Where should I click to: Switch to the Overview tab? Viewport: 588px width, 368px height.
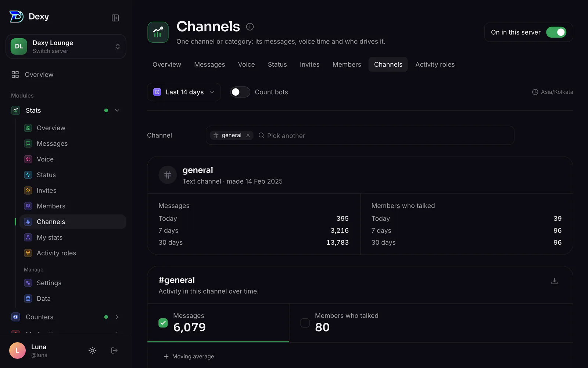tap(167, 64)
